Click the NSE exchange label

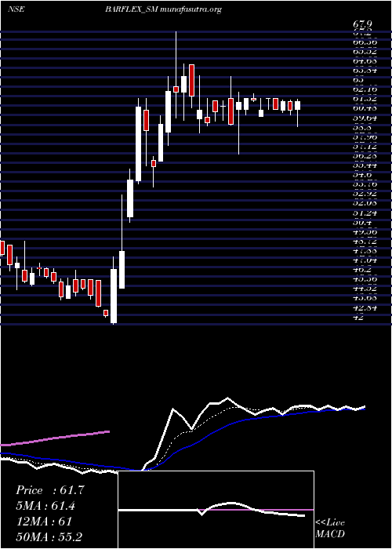(x=16, y=9)
